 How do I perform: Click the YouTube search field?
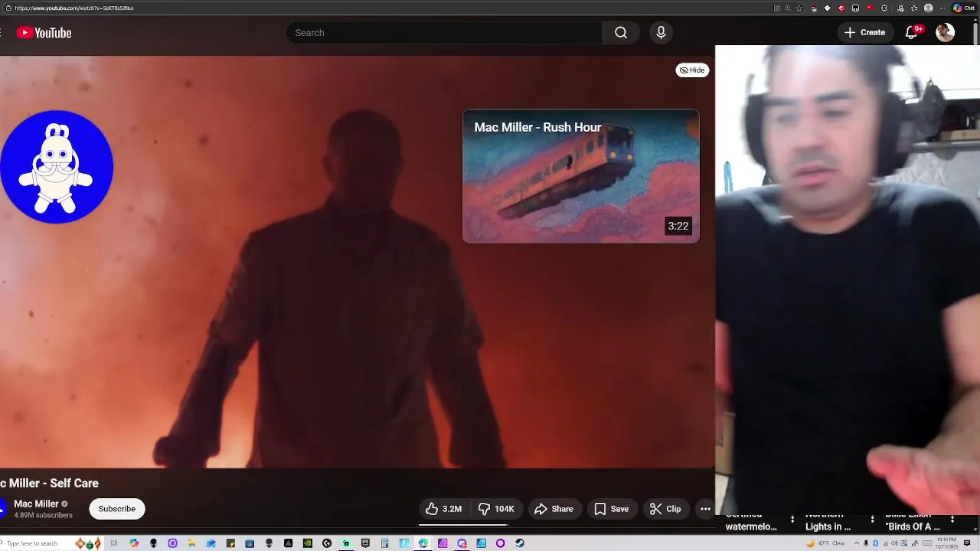click(x=444, y=32)
